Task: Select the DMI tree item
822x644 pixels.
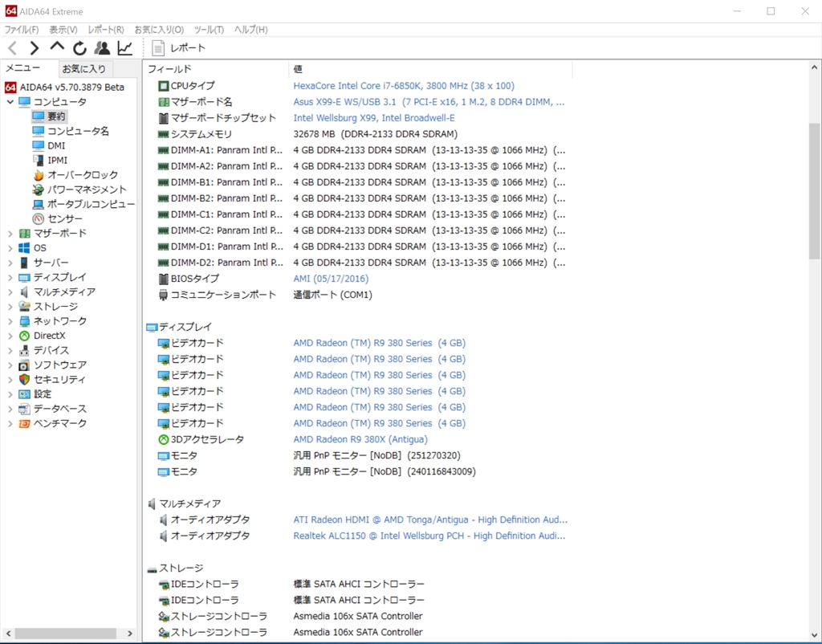Action: pos(56,146)
